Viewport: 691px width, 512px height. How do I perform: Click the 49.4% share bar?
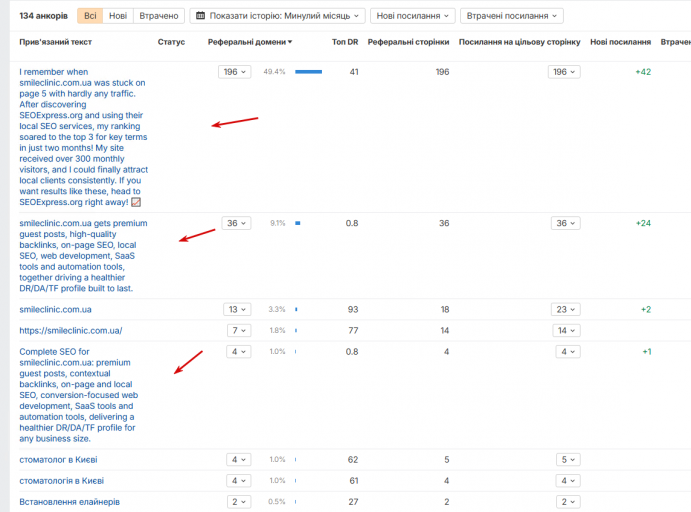pos(308,72)
